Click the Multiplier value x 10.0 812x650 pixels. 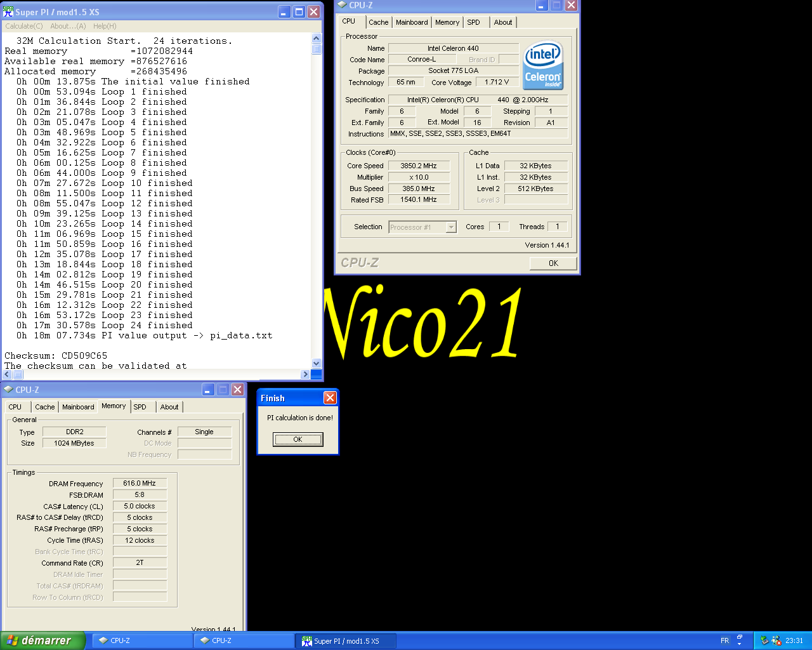(419, 177)
